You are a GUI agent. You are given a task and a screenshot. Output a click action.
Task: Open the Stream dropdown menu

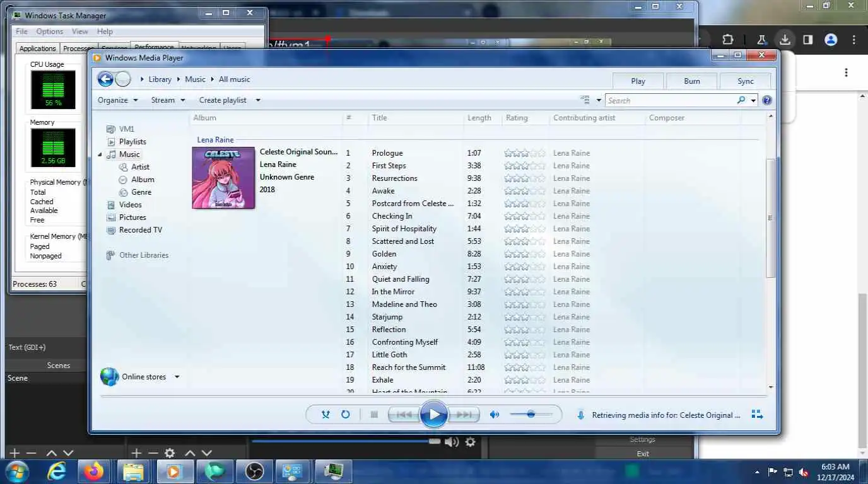pos(168,100)
